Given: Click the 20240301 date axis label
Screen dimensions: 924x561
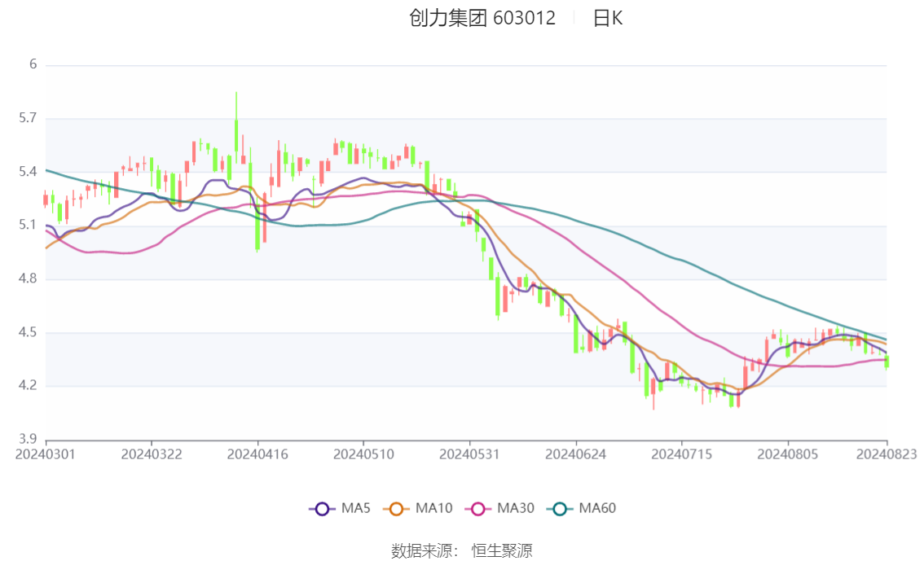Looking at the screenshot, I should 46,454.
